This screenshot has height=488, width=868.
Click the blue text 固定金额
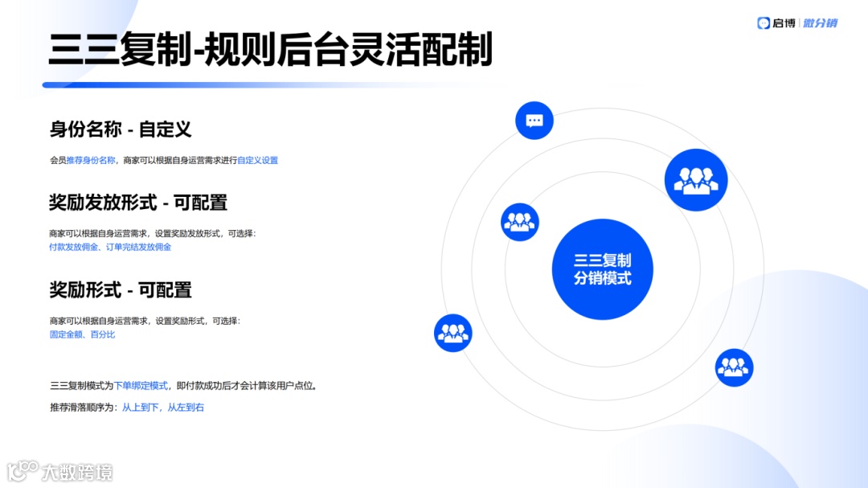pyautogui.click(x=66, y=334)
